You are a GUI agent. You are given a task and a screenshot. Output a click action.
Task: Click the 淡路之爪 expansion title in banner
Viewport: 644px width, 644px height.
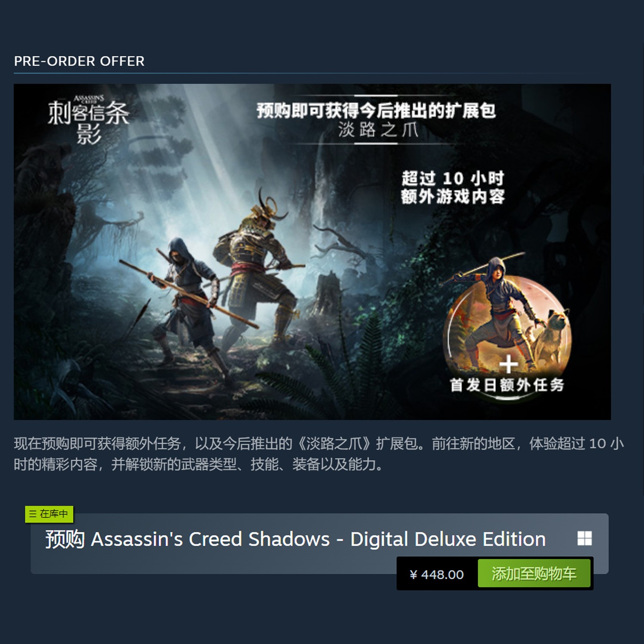point(378,129)
